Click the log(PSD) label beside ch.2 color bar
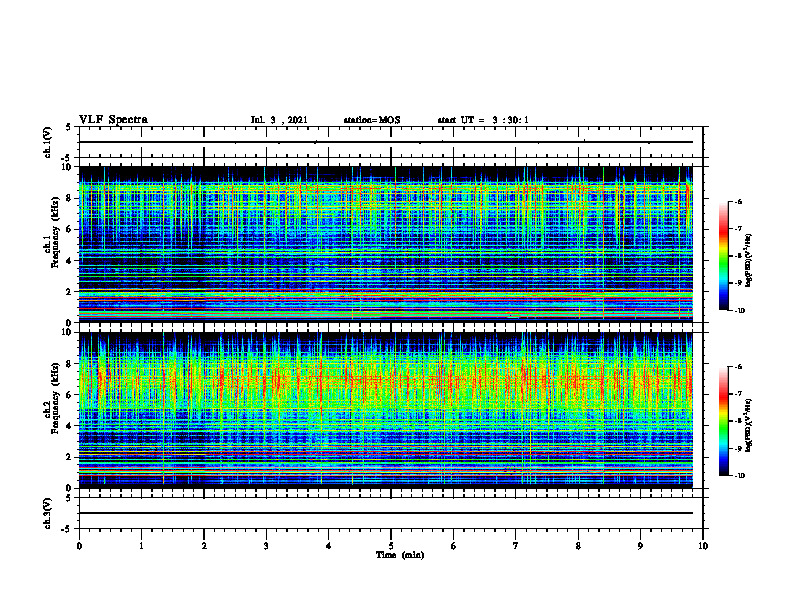Image resolution: width=792 pixels, height=612 pixels. [x=749, y=425]
